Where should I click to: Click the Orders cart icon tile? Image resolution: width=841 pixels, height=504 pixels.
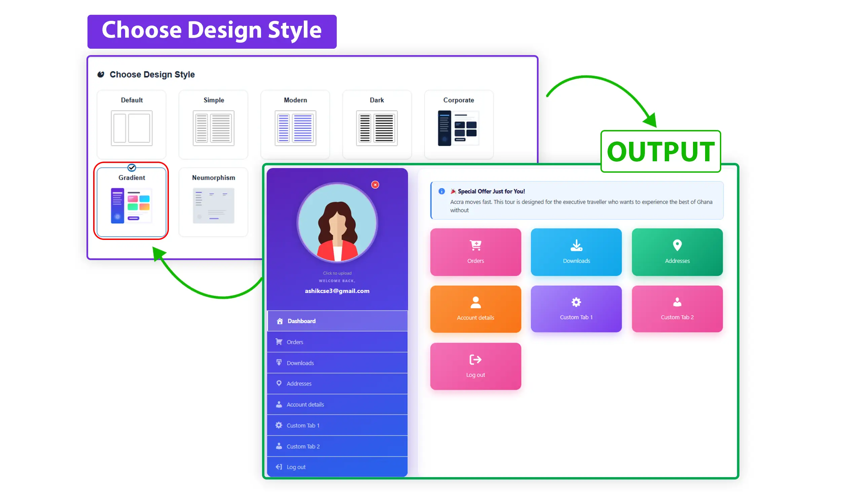(475, 252)
